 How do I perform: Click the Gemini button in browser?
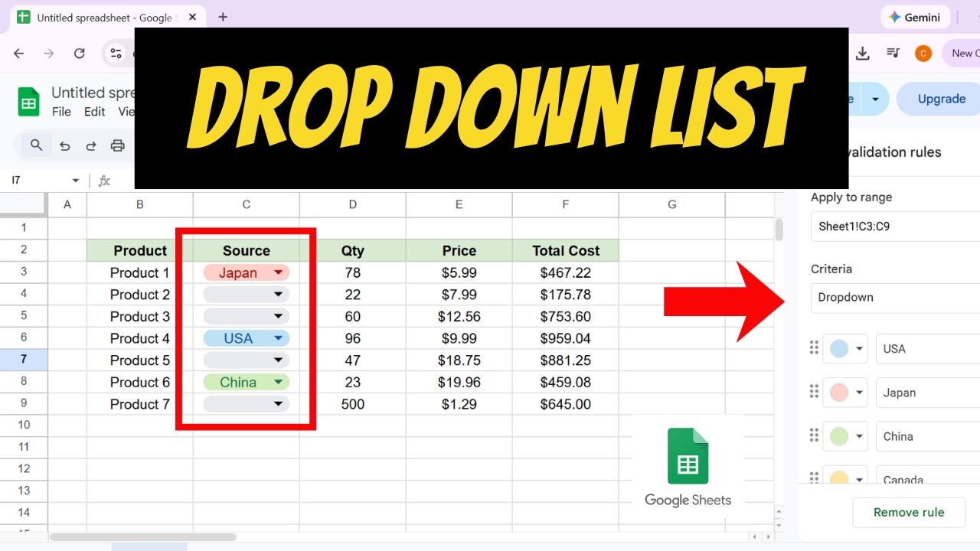pos(916,17)
